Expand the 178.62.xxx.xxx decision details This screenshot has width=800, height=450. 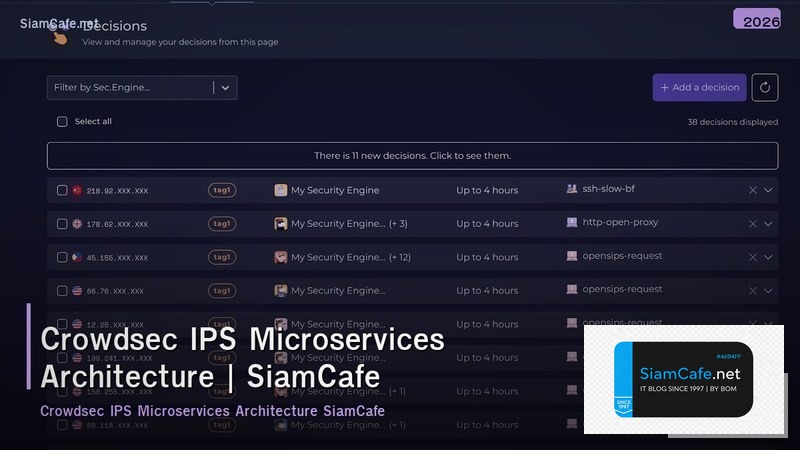tap(768, 224)
